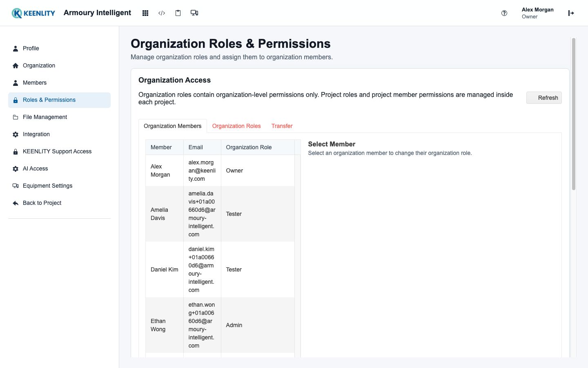Click the Tester role for Daniel Kim
The width and height of the screenshot is (588, 368).
258,269
